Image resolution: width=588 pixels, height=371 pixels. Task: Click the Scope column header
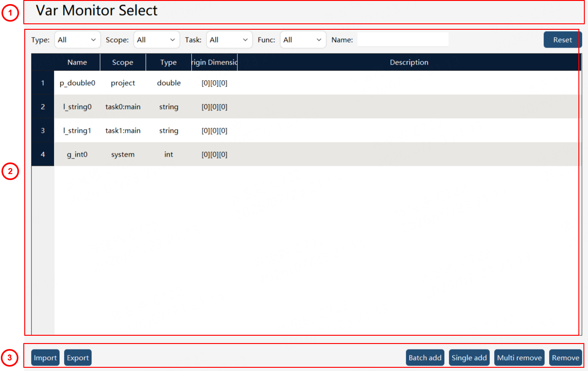pos(123,62)
